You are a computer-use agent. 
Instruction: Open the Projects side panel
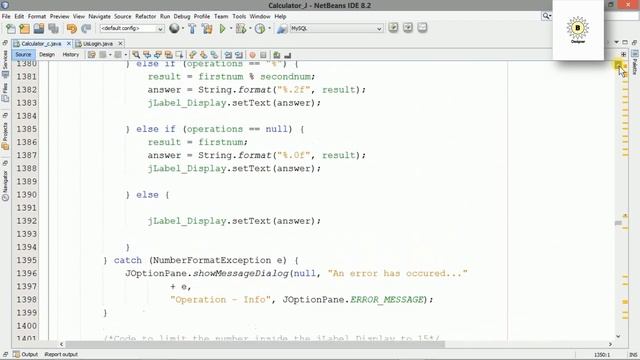[5, 136]
